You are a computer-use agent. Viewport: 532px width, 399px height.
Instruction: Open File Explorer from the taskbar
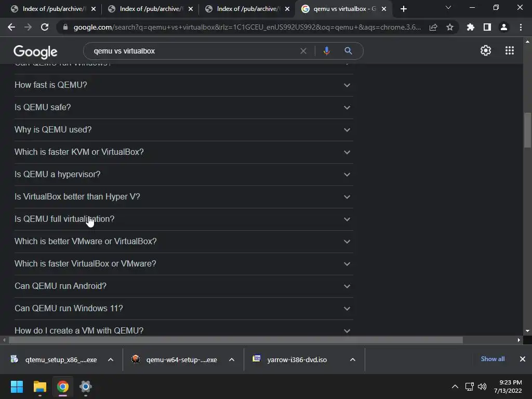(x=39, y=387)
